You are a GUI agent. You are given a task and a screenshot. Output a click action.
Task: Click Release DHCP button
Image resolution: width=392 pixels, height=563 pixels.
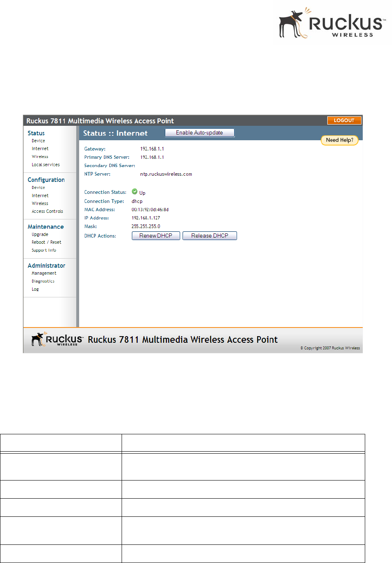(x=210, y=236)
